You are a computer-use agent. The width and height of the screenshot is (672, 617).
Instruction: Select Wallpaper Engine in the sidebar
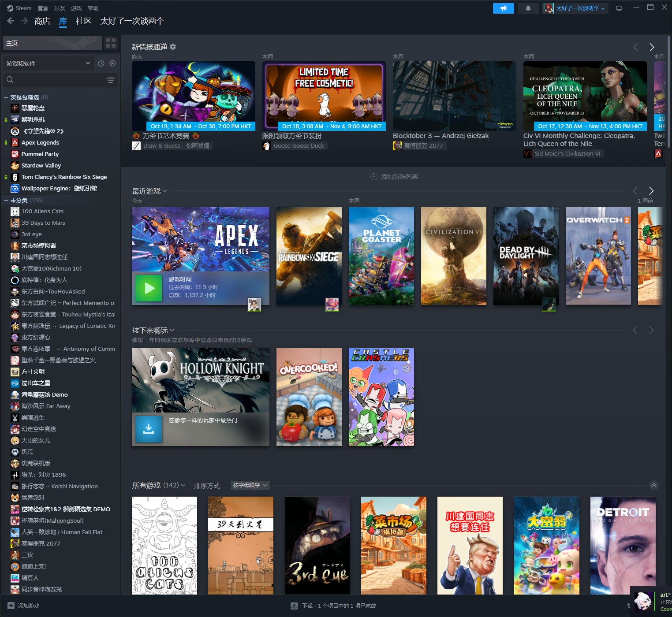(x=59, y=188)
